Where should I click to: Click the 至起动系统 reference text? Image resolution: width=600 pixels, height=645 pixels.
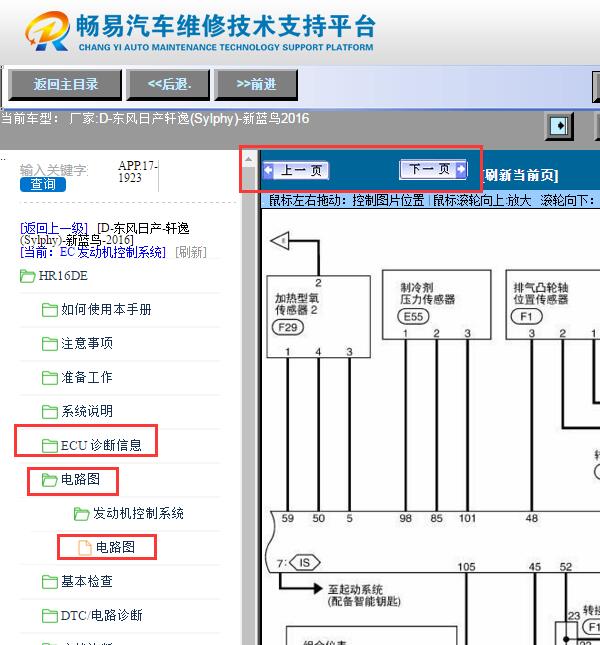pos(355,589)
